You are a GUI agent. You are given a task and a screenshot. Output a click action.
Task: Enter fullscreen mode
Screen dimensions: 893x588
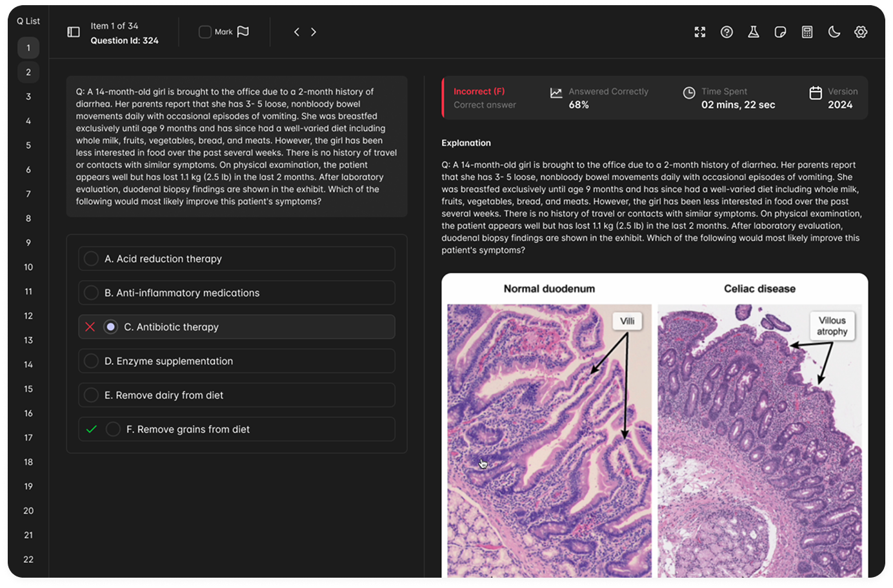coord(699,32)
